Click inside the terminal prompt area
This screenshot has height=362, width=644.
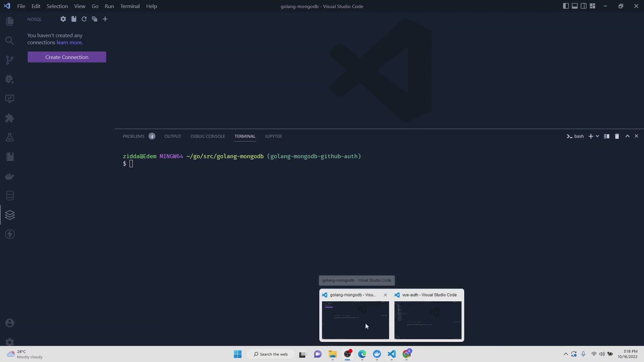point(131,164)
